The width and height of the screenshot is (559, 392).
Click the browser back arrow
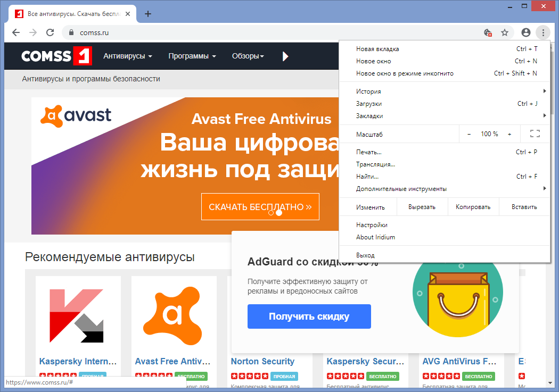(15, 33)
